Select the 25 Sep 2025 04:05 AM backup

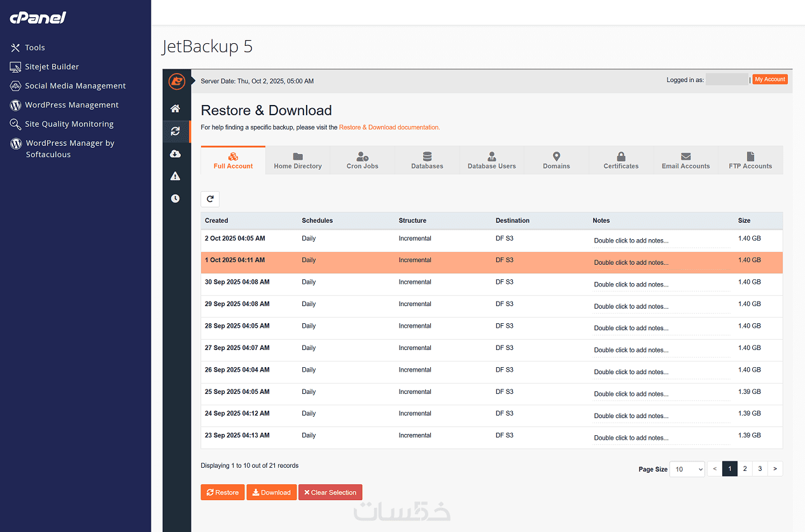tap(492, 395)
